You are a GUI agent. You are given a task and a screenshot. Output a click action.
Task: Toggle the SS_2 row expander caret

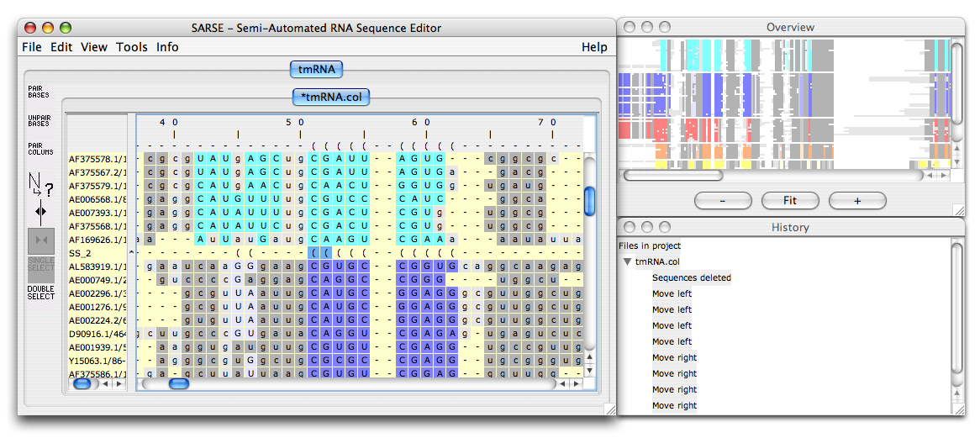[x=130, y=252]
